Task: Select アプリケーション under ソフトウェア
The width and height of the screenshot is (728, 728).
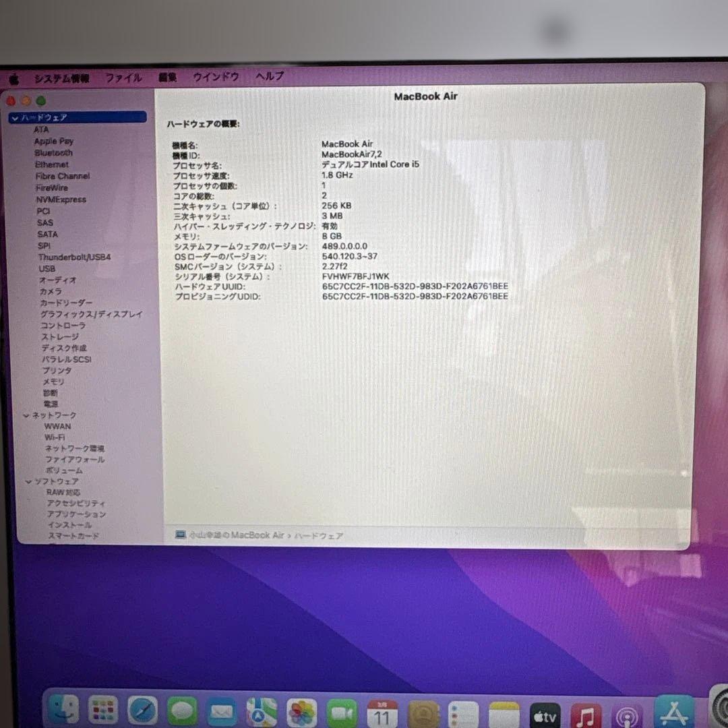Action: (x=77, y=514)
